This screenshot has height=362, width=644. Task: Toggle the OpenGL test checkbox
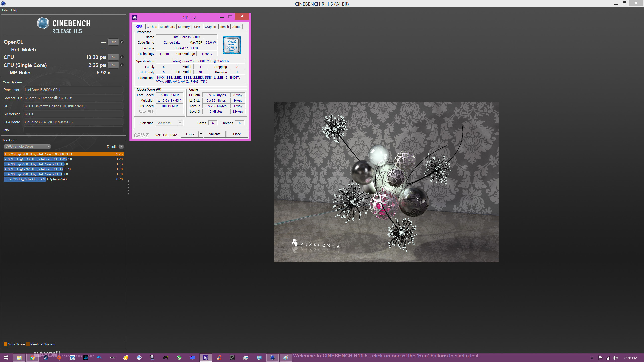point(122,42)
